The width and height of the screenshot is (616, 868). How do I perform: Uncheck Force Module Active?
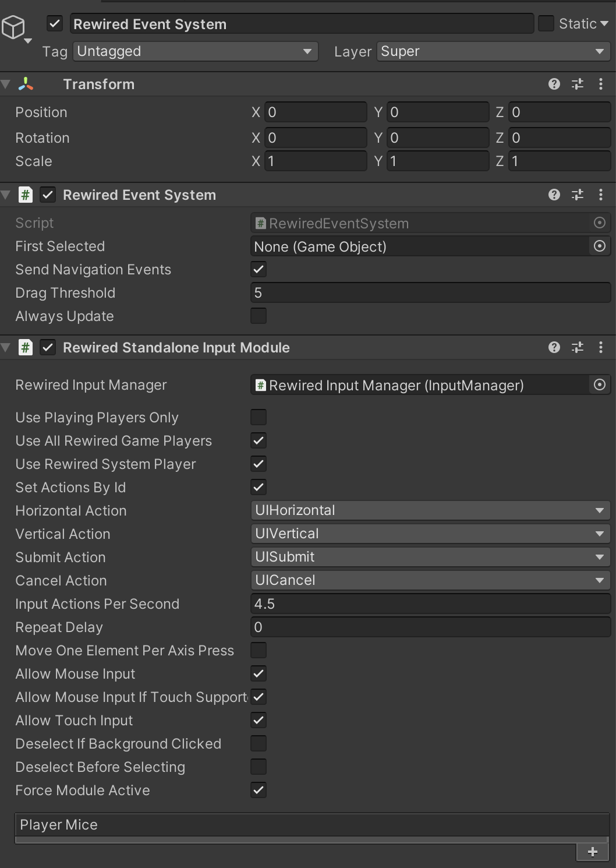[x=259, y=790]
